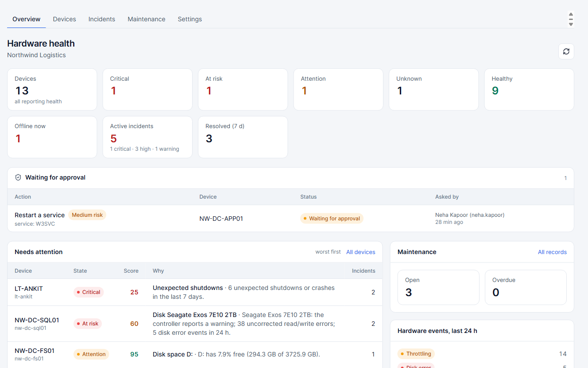Open the LT-ANKIT device row

[x=195, y=293]
